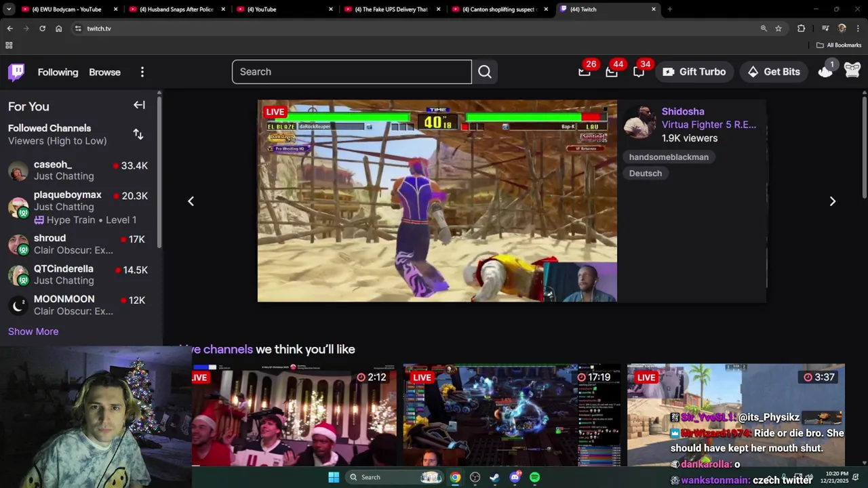This screenshot has height=488, width=868.
Task: Show next carousel stream
Action: (x=833, y=201)
